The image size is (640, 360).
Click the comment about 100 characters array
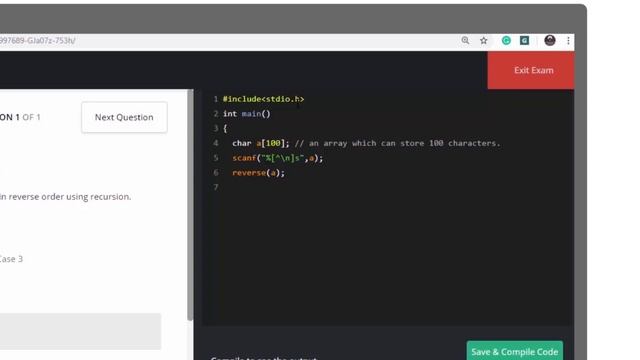397,143
